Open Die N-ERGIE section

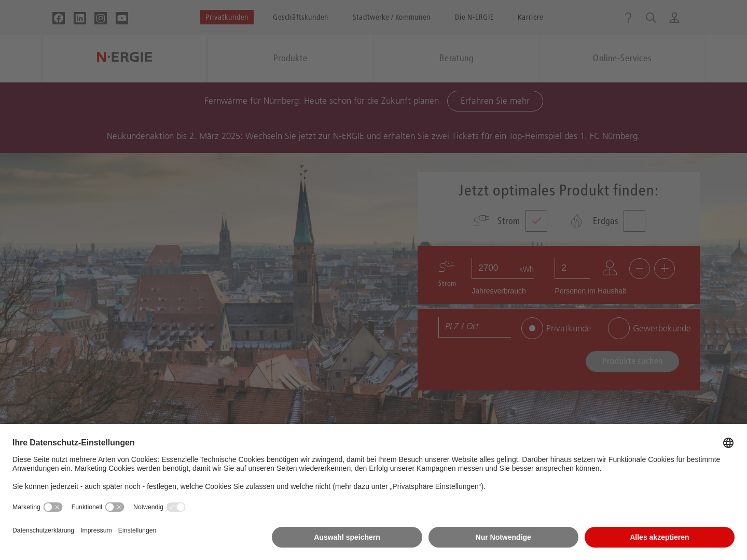(474, 17)
